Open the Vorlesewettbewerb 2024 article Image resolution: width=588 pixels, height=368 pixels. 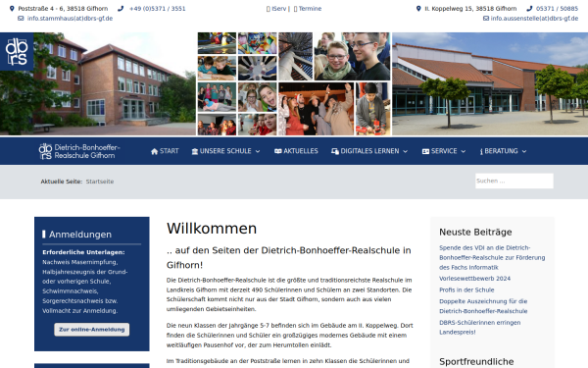pyautogui.click(x=474, y=279)
